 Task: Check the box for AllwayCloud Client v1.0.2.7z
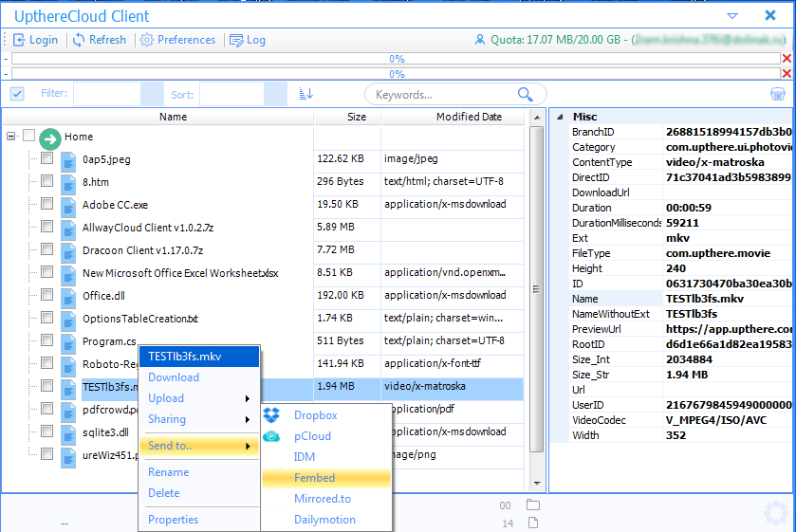pyautogui.click(x=46, y=227)
